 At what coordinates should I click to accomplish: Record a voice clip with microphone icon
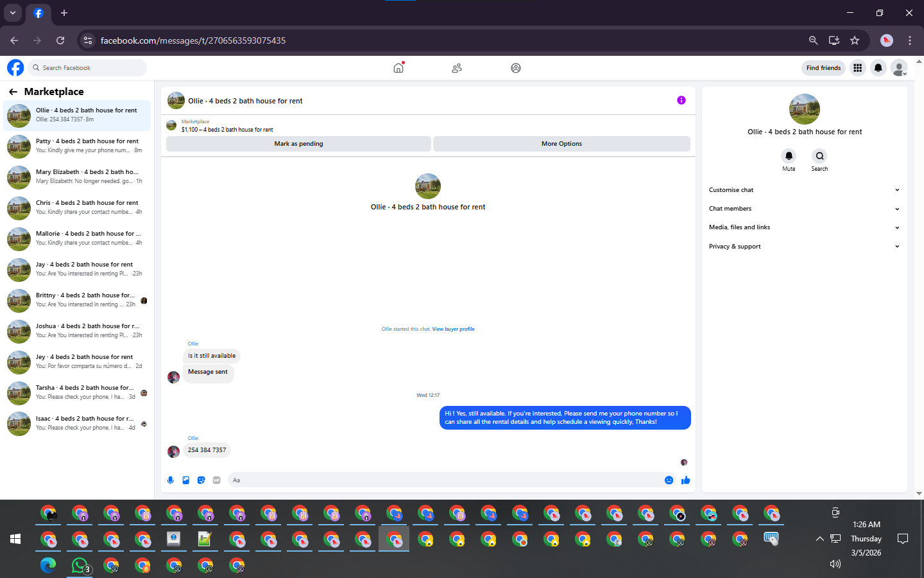click(171, 480)
